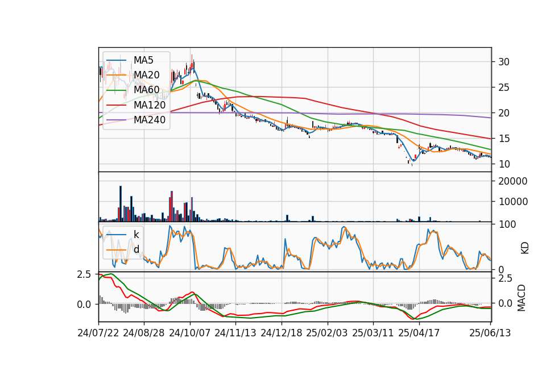This screenshot has height=392, width=546.
Task: Click the price axis value 15
Action: pyautogui.click(x=504, y=139)
